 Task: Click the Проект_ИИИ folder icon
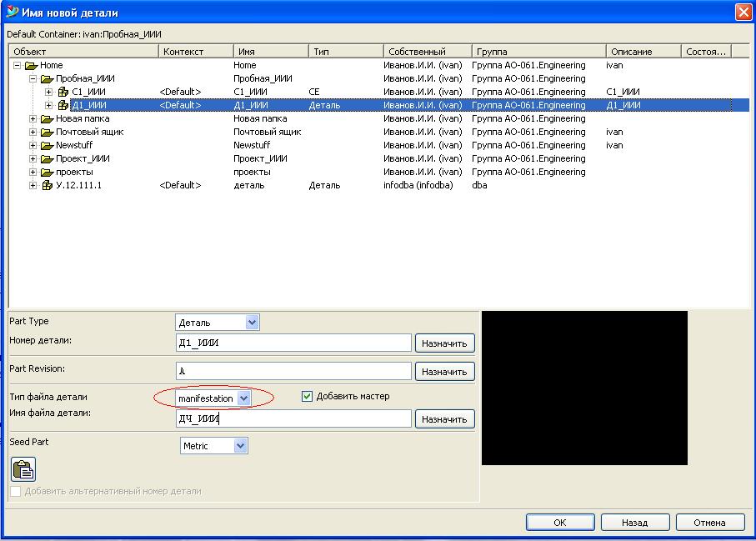[47, 158]
